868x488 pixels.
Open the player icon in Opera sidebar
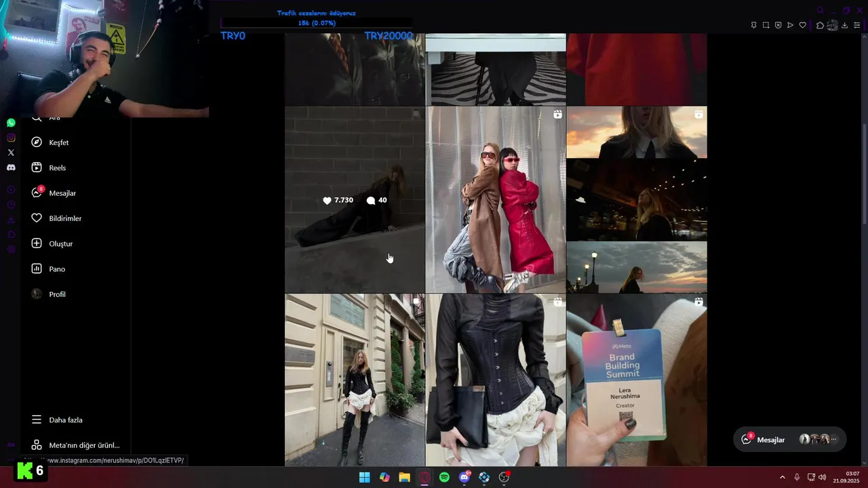[x=11, y=190]
